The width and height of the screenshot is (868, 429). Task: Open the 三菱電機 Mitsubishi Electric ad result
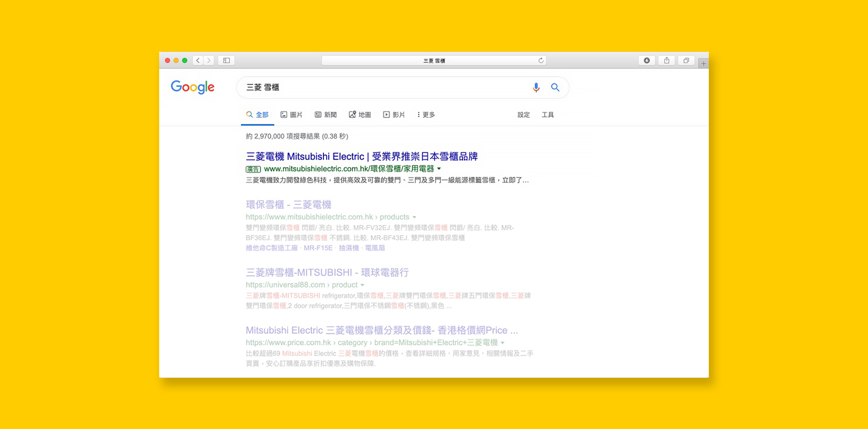362,157
